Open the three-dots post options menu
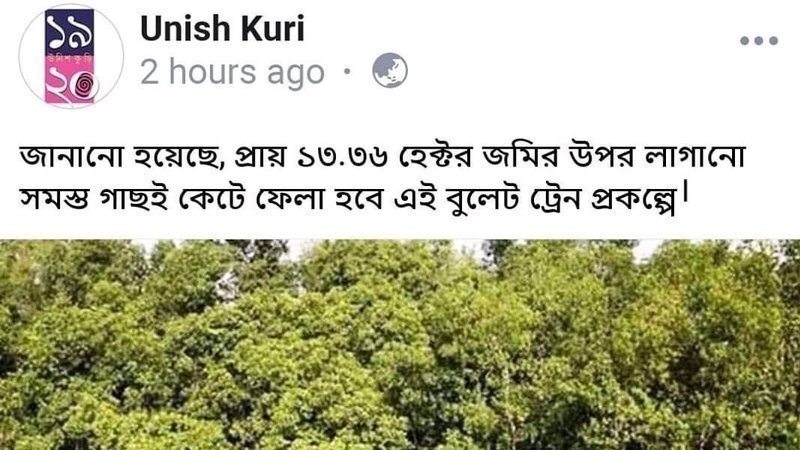The height and width of the screenshot is (450, 800). [x=759, y=41]
